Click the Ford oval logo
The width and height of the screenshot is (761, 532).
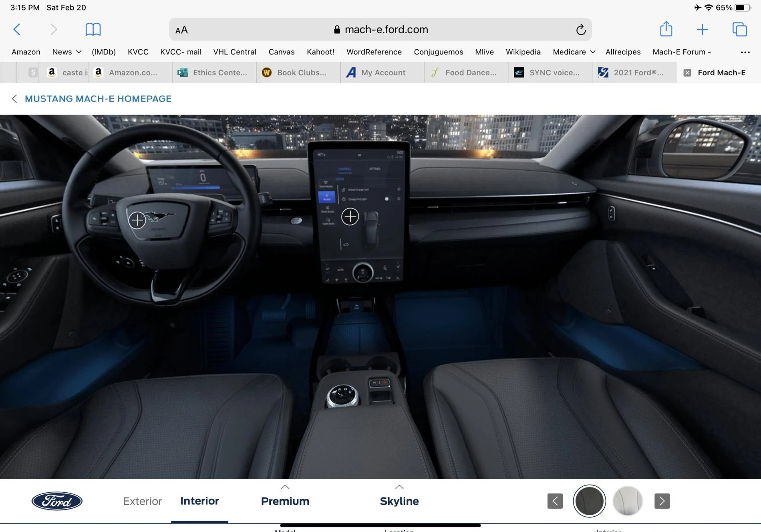click(x=57, y=501)
